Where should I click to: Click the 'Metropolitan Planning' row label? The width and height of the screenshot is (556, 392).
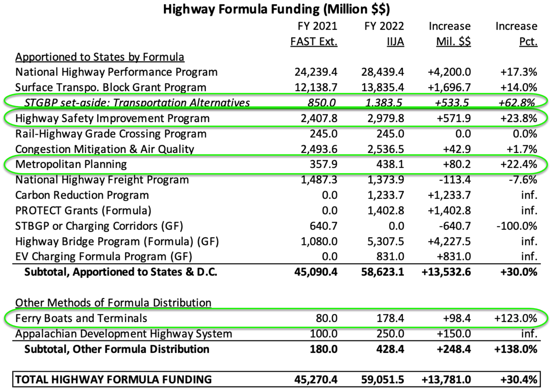[x=71, y=164]
